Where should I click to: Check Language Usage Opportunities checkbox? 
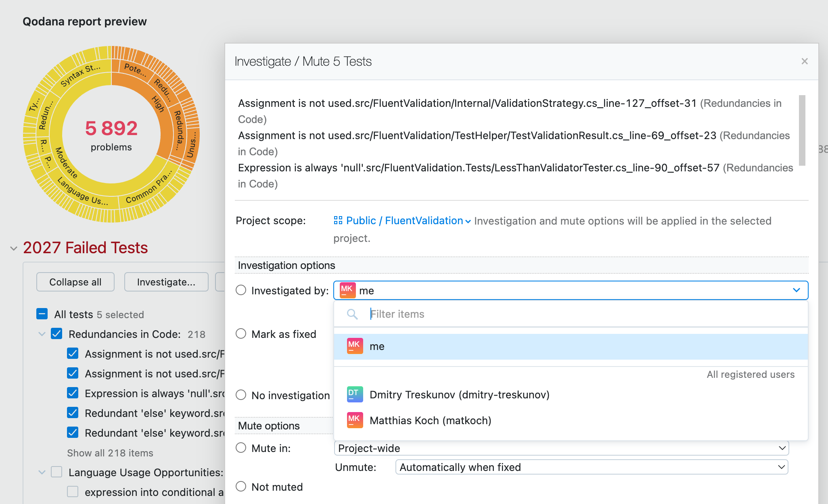[x=56, y=472]
